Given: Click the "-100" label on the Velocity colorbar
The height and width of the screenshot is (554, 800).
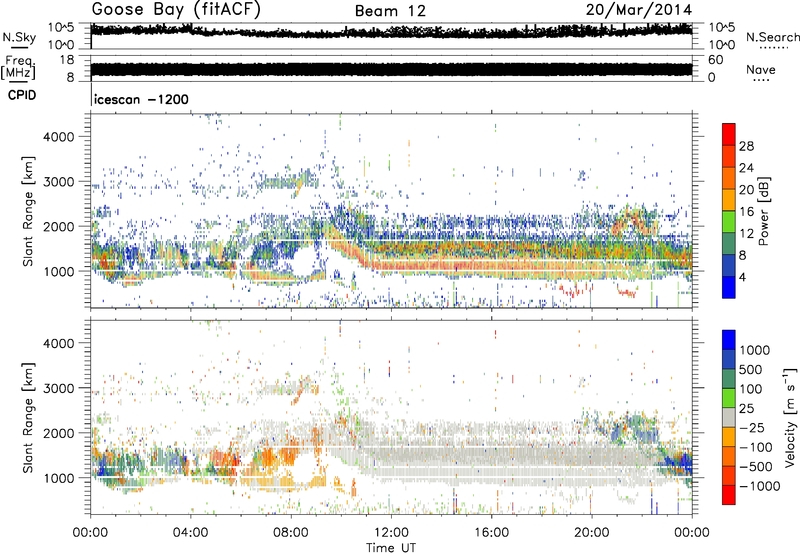Looking at the screenshot, I should [x=756, y=447].
